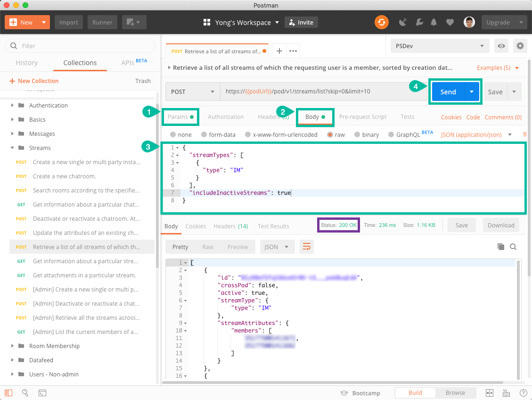Add a new request tab

(279, 51)
